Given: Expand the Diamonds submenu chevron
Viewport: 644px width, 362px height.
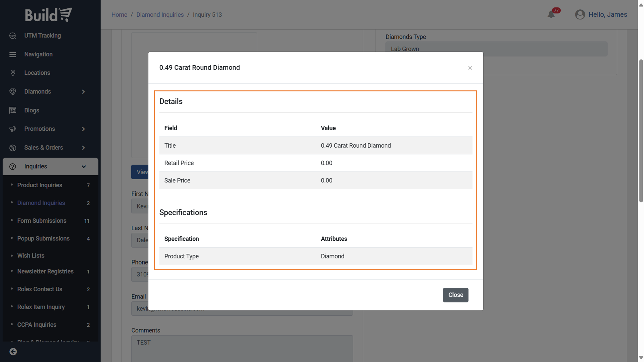Looking at the screenshot, I should pyautogui.click(x=83, y=92).
